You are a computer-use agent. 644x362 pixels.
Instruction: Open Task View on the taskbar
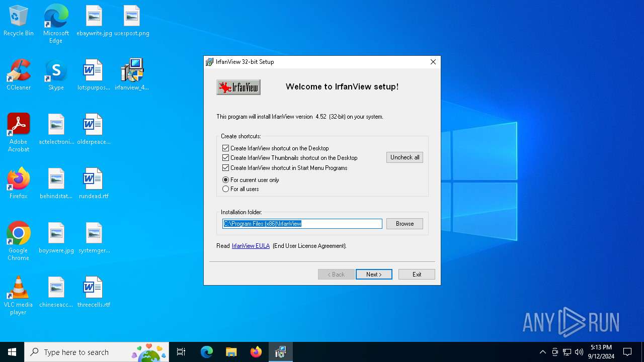tap(181, 352)
